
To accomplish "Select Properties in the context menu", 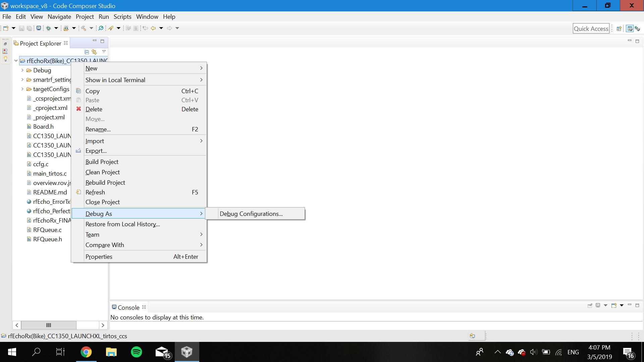I will tap(99, 257).
